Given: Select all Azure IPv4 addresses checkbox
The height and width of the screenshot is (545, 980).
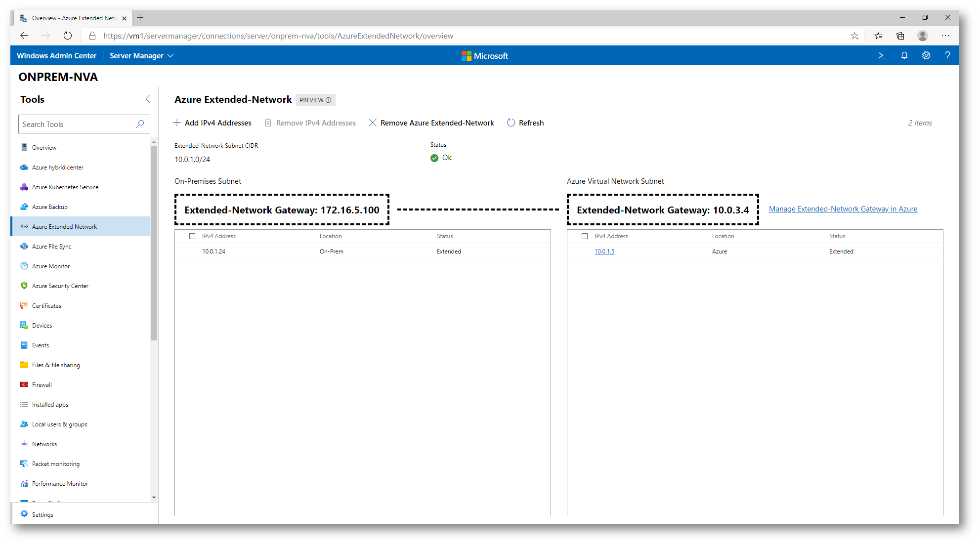Looking at the screenshot, I should (x=585, y=236).
